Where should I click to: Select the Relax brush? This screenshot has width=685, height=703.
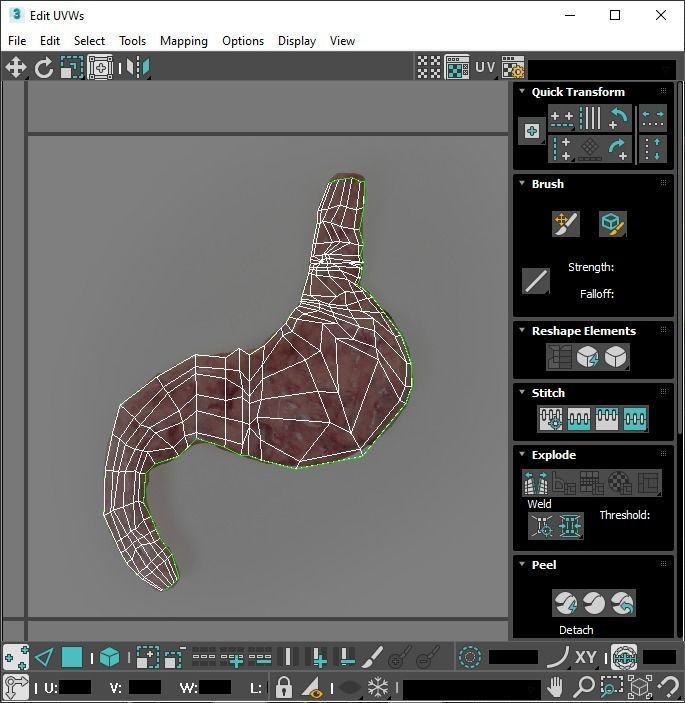pyautogui.click(x=613, y=223)
